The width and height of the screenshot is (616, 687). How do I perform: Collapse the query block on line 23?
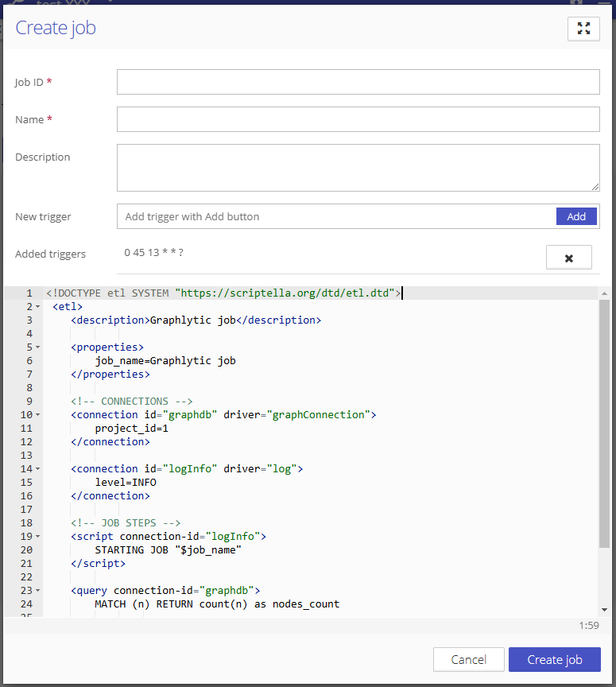pos(37,591)
